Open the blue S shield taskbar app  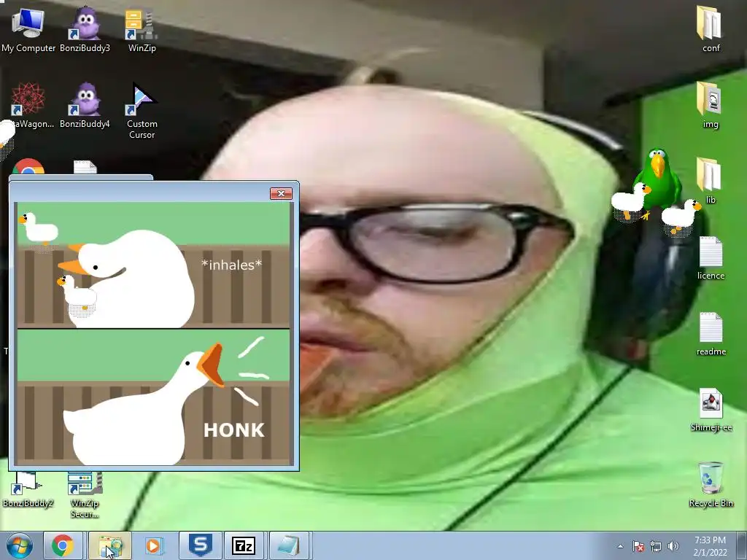200,545
